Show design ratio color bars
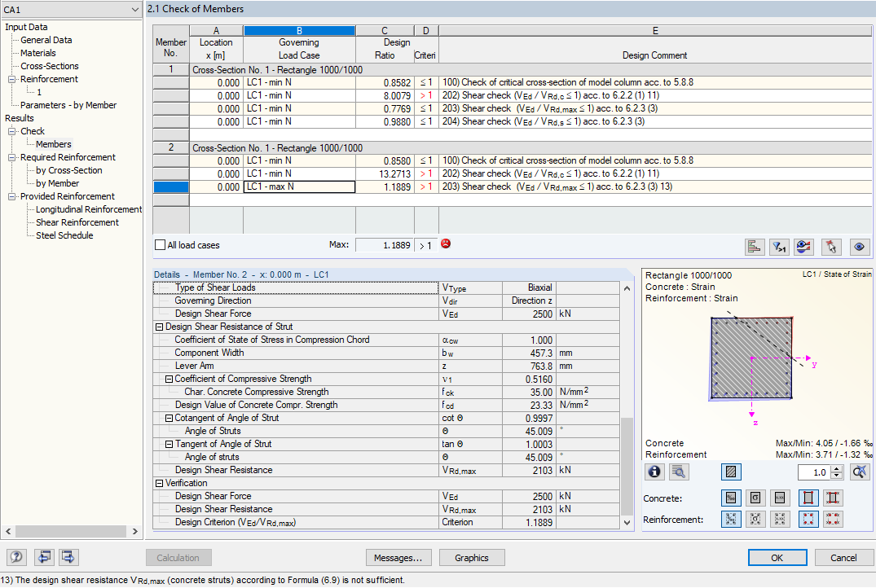The width and height of the screenshot is (876, 588). tap(755, 247)
